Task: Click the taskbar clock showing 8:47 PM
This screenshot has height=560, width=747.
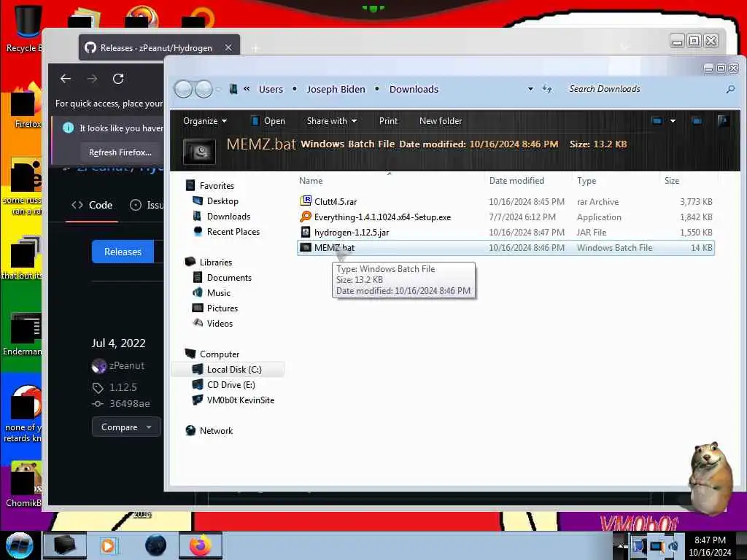Action: coord(710,545)
